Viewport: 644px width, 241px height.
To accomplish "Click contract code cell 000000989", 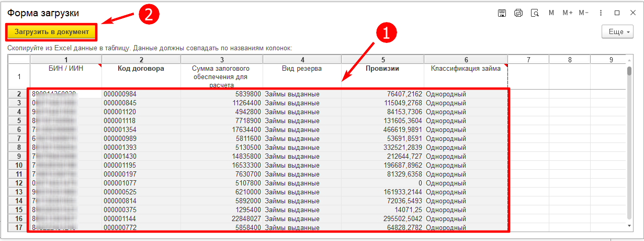I will (141, 138).
